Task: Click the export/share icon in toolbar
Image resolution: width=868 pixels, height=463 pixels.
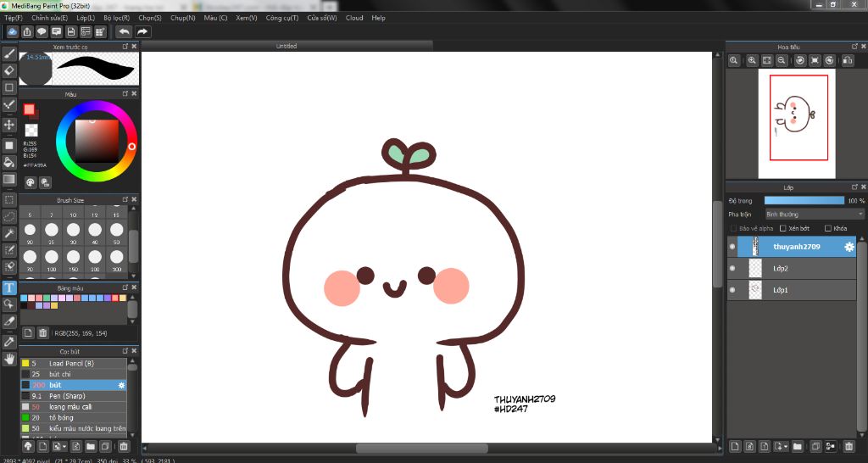Action: click(27, 31)
